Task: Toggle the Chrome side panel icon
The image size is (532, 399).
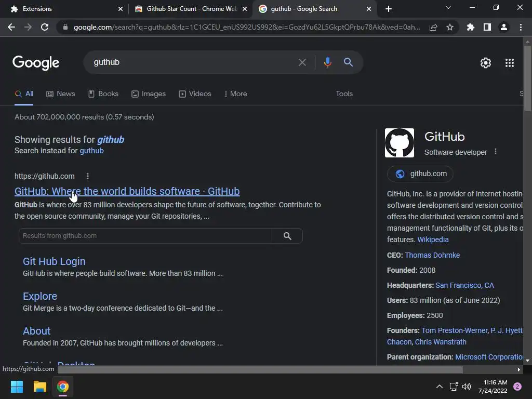Action: (487, 27)
